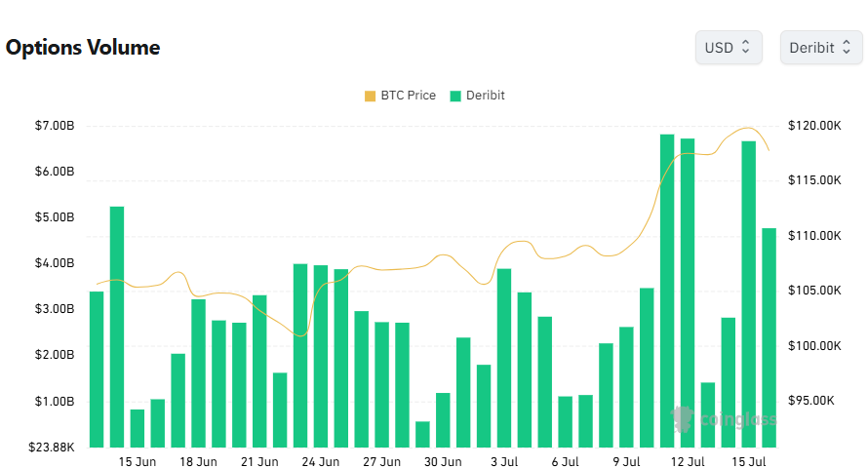Click the 3 Jul x-axis label
This screenshot has width=868, height=468.
[504, 461]
